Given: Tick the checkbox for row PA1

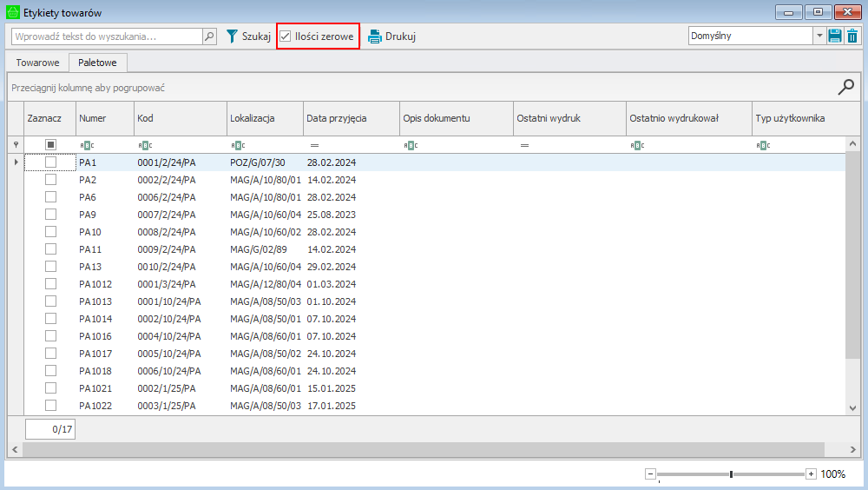Looking at the screenshot, I should tap(50, 162).
